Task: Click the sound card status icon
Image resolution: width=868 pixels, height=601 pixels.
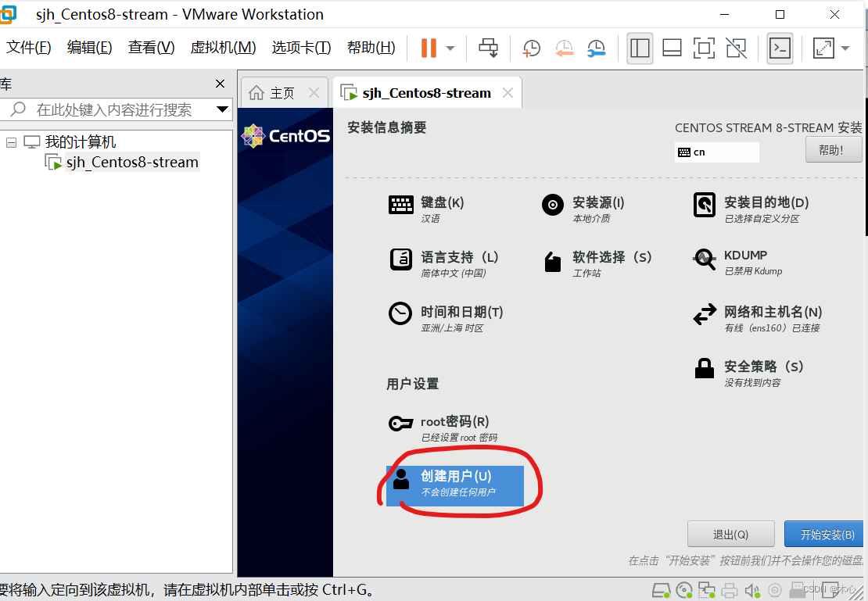Action: [752, 591]
